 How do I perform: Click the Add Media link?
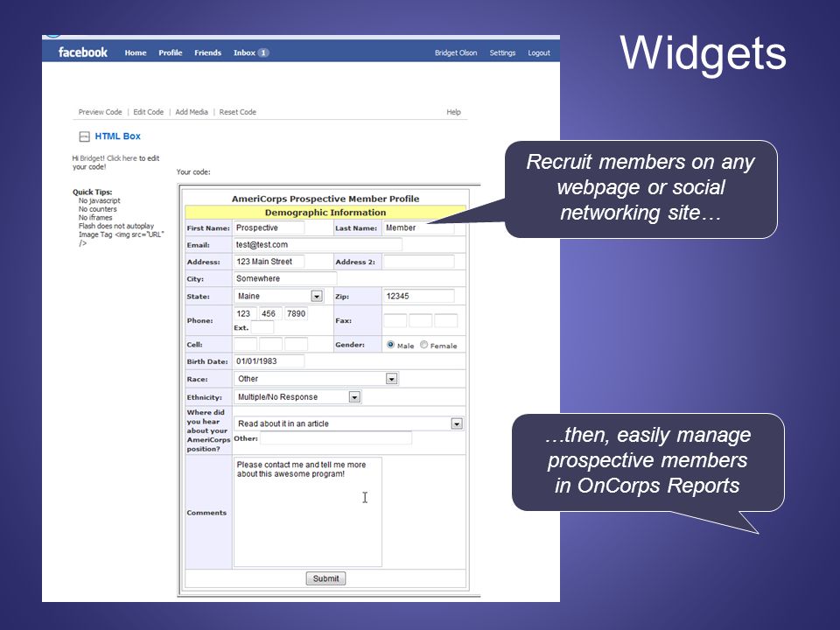(x=192, y=112)
